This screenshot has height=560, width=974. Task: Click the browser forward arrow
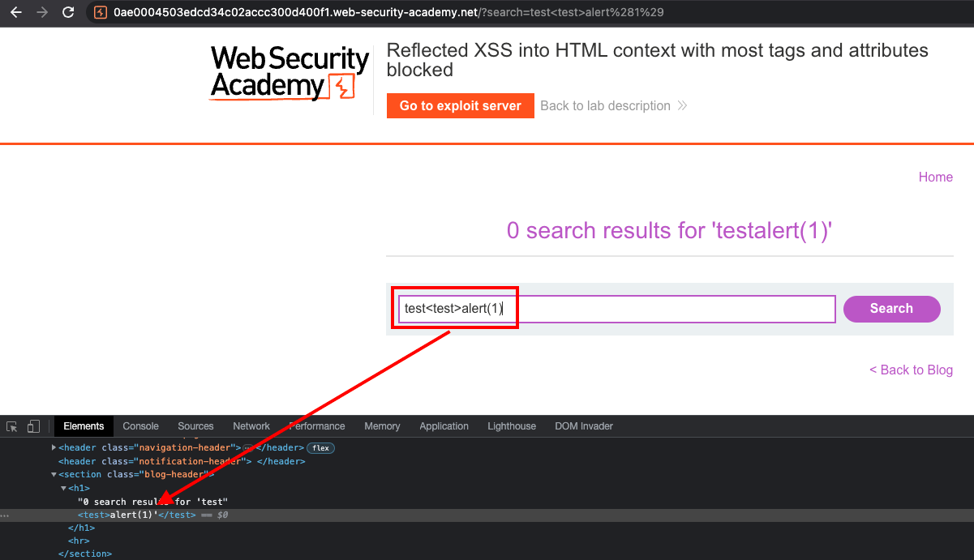point(41,13)
